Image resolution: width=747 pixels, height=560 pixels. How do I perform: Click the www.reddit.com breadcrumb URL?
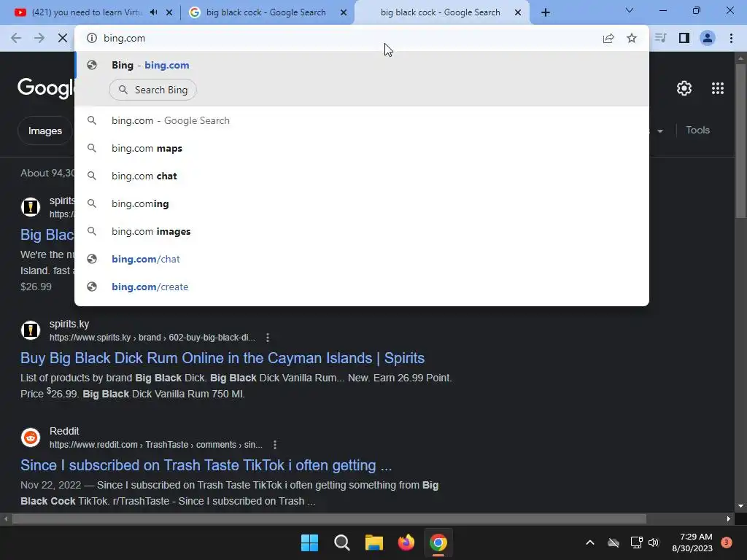click(156, 445)
